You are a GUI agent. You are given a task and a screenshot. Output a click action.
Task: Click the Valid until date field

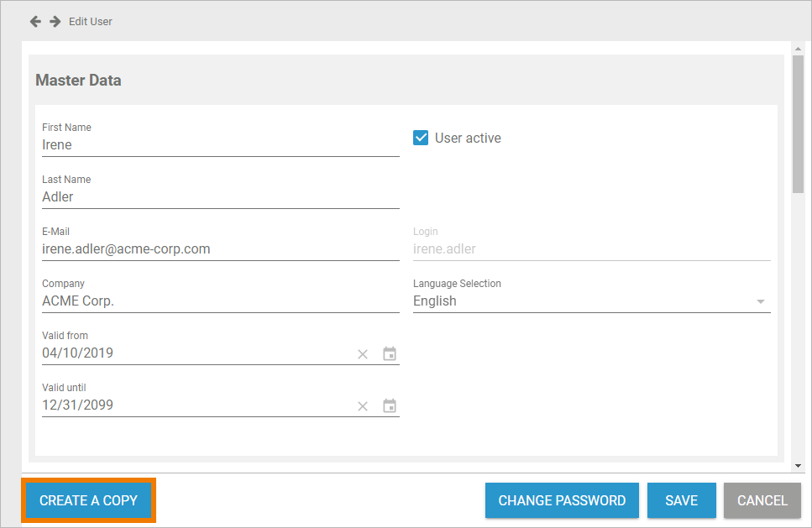[x=193, y=405]
